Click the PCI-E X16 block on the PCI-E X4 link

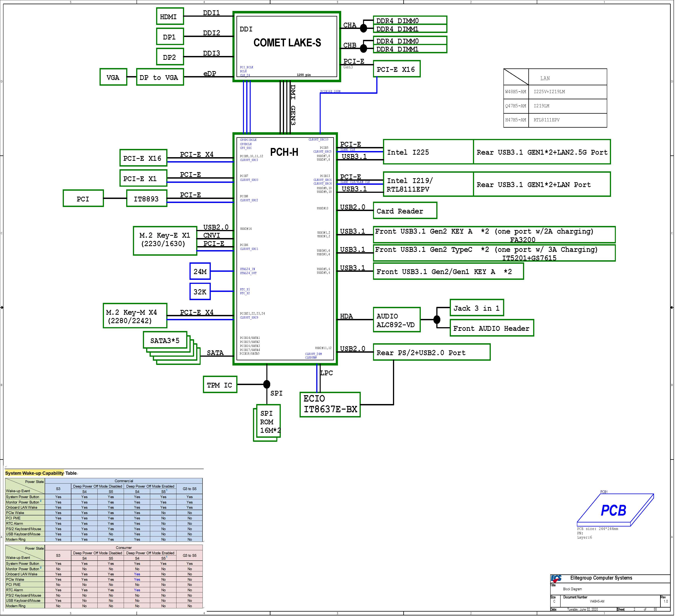click(143, 158)
